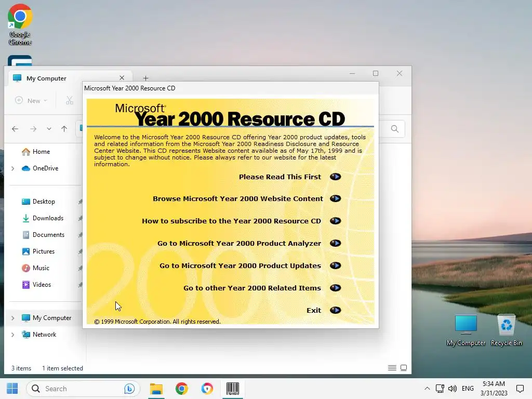
Task: Click the ENG language indicator
Action: pyautogui.click(x=468, y=389)
